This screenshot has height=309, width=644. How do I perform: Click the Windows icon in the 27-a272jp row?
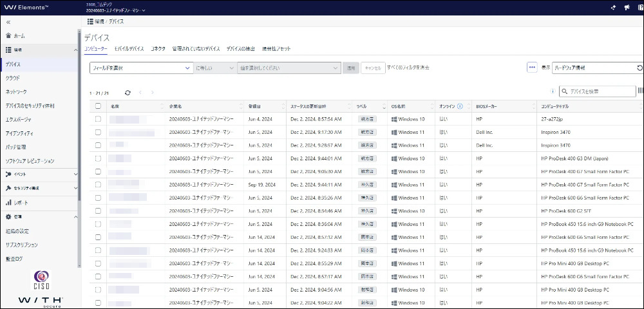pyautogui.click(x=394, y=119)
